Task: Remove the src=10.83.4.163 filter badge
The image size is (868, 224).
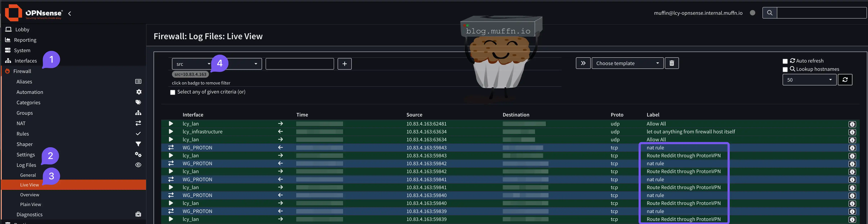Action: pyautogui.click(x=190, y=74)
